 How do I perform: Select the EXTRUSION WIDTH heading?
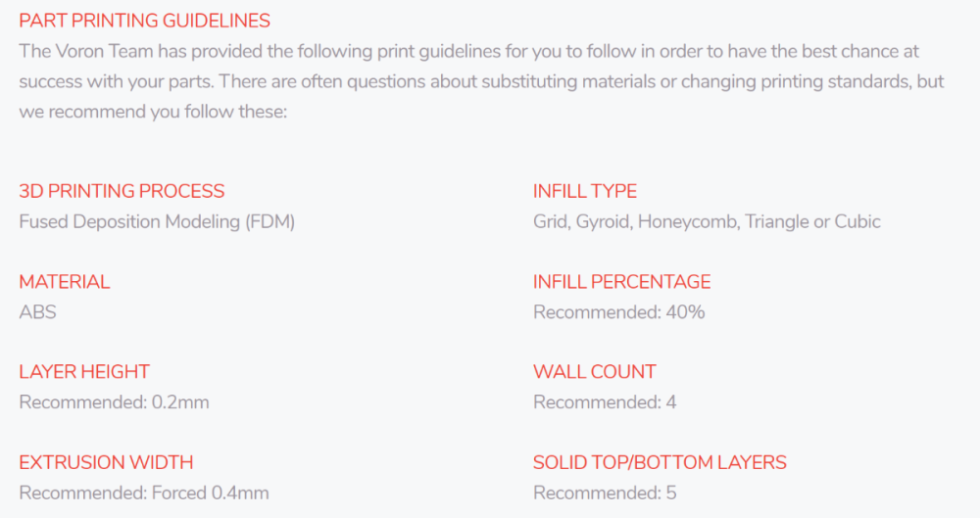tap(106, 462)
